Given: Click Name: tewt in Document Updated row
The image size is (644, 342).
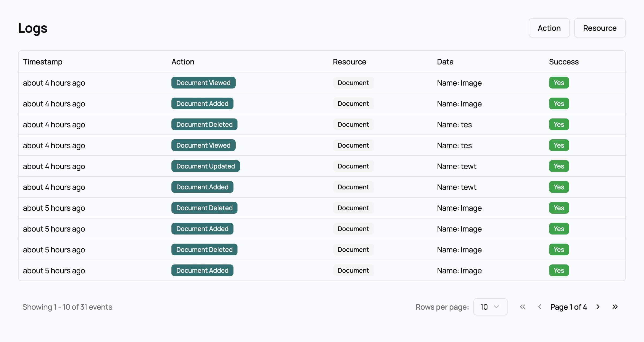Looking at the screenshot, I should click(457, 166).
